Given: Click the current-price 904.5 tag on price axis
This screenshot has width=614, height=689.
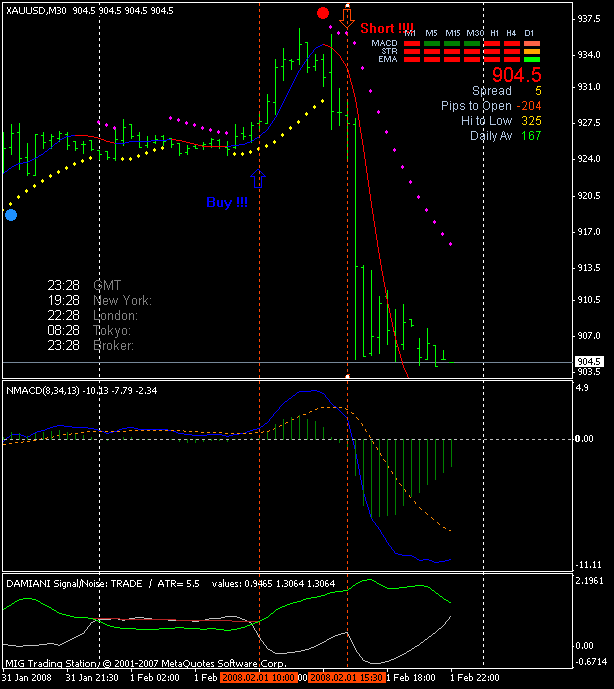Looking at the screenshot, I should click(589, 362).
